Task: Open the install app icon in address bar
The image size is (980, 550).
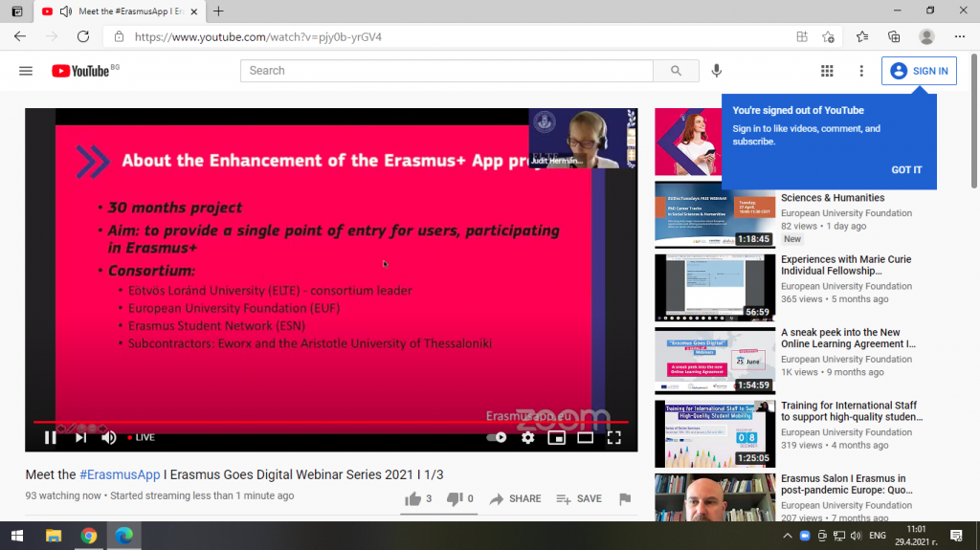Action: tap(802, 37)
